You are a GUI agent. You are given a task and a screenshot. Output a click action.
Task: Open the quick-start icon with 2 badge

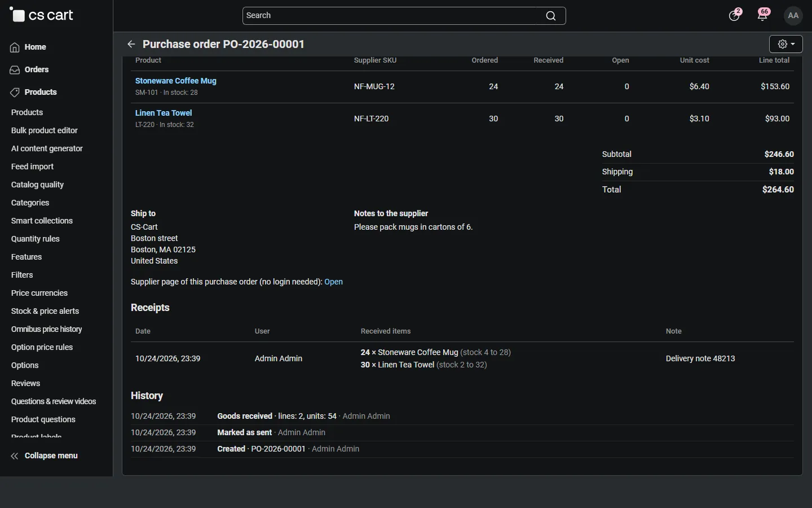[x=735, y=15]
